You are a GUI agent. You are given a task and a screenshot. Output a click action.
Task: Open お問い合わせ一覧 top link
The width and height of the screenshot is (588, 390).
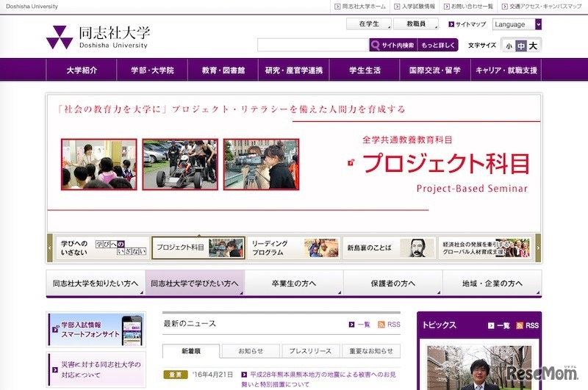[468, 7]
